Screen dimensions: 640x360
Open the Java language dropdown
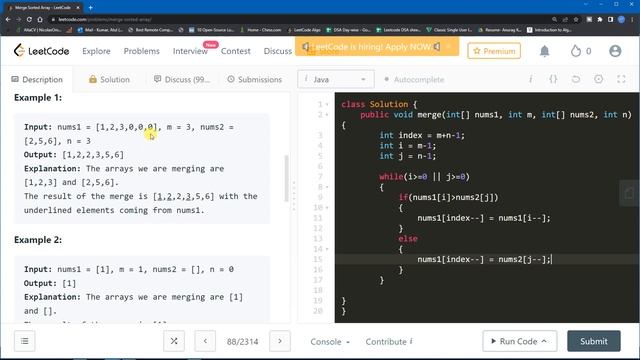pos(336,79)
